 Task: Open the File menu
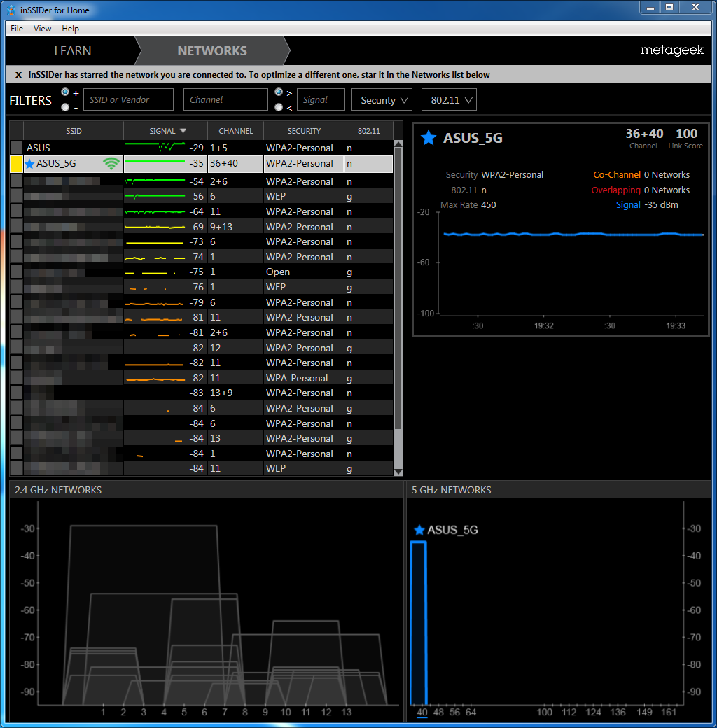(17, 28)
